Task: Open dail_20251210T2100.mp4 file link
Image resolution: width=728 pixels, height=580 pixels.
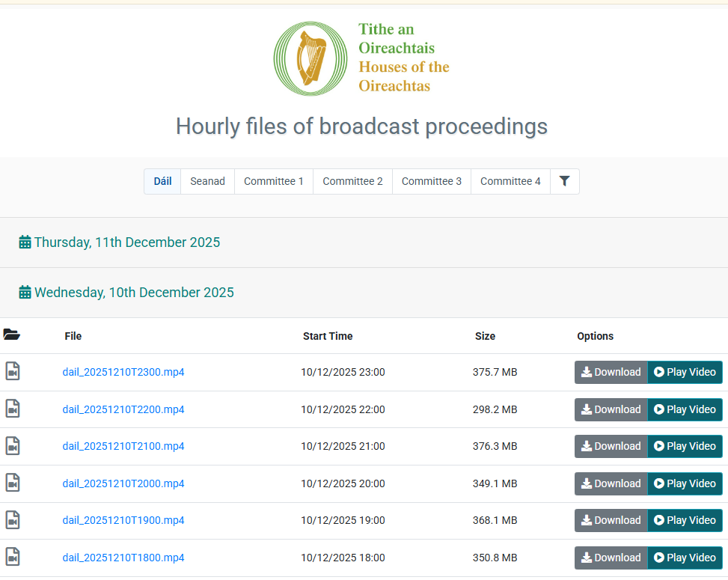Action: click(x=123, y=446)
